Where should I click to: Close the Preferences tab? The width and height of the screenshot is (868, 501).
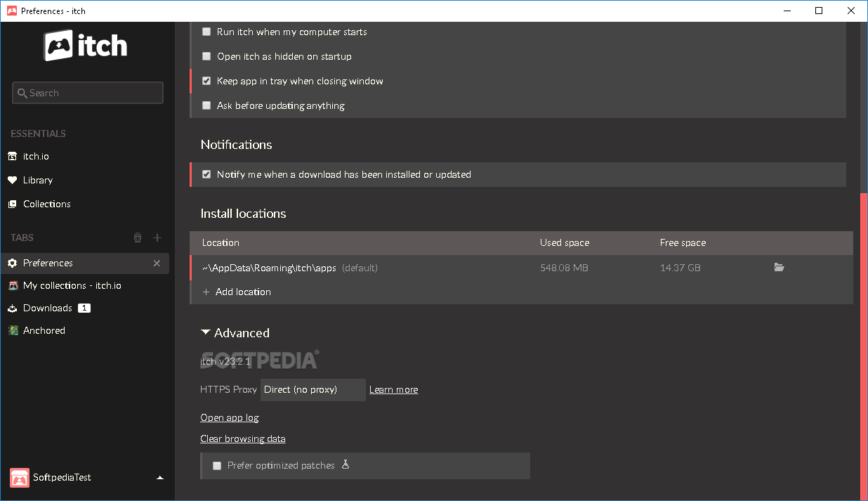coord(157,263)
